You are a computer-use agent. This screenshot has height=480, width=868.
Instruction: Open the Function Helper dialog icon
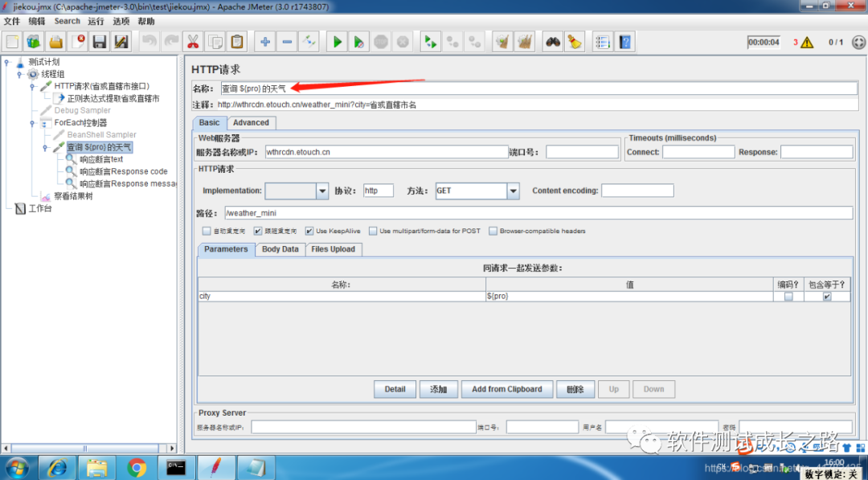603,42
